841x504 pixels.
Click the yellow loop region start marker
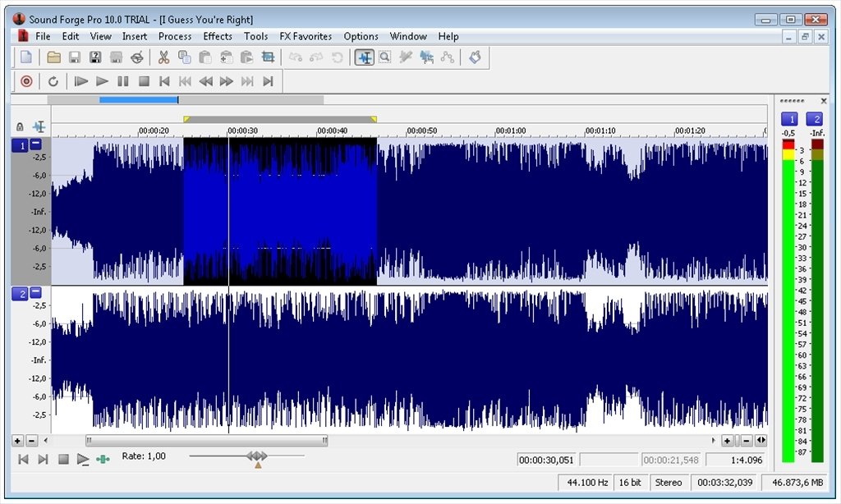(186, 119)
